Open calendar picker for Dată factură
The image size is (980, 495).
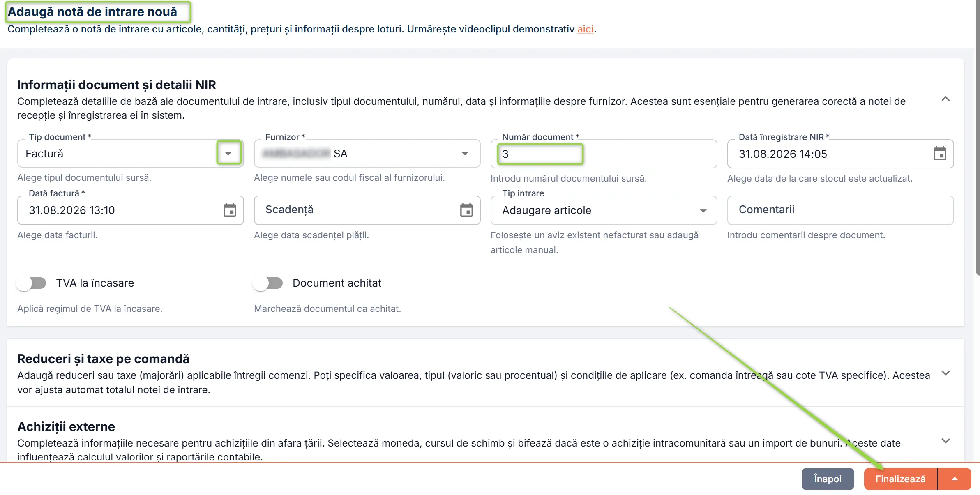click(230, 210)
